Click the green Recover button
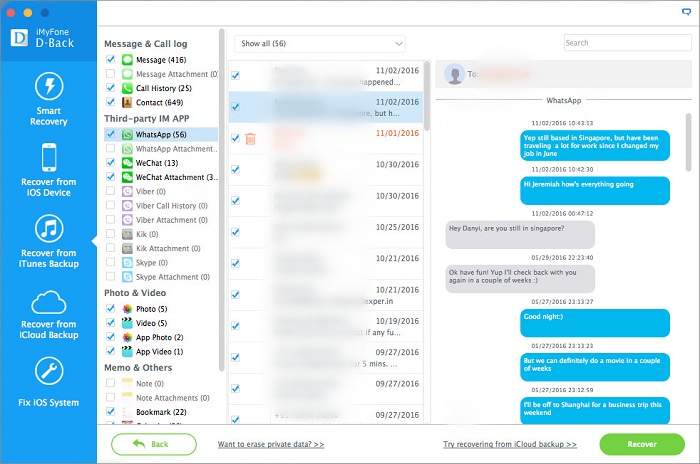Viewport: 700px width, 464px height. pos(642,444)
